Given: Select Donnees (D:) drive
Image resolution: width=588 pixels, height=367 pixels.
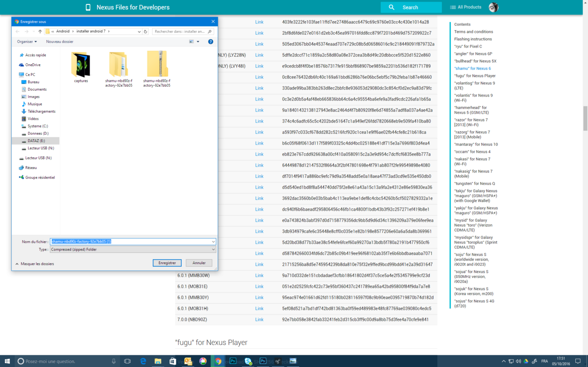Looking at the screenshot, I should 38,133.
